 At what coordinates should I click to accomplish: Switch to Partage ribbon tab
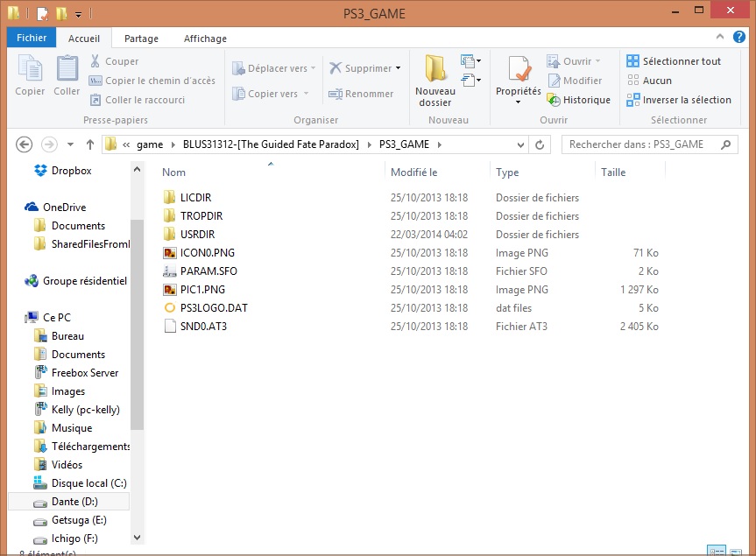point(141,39)
